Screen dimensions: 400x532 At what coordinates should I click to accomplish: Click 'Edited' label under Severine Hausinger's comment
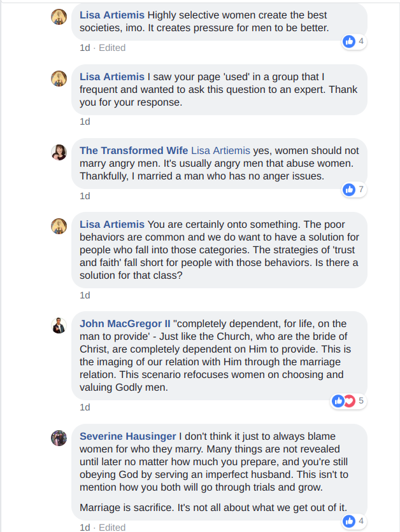112,527
